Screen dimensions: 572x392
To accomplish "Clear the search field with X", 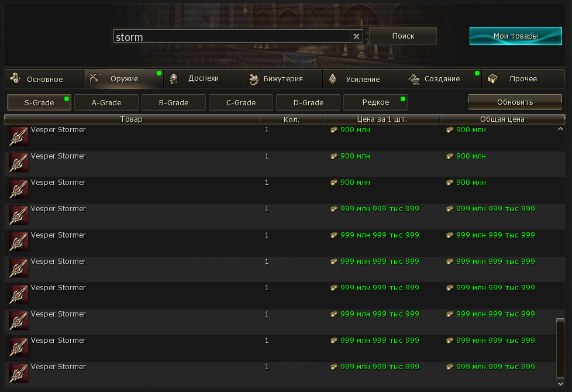I will click(x=356, y=36).
